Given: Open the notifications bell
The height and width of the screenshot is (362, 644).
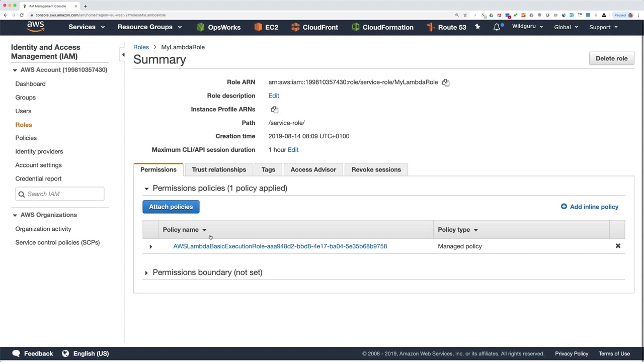Looking at the screenshot, I should (x=497, y=27).
